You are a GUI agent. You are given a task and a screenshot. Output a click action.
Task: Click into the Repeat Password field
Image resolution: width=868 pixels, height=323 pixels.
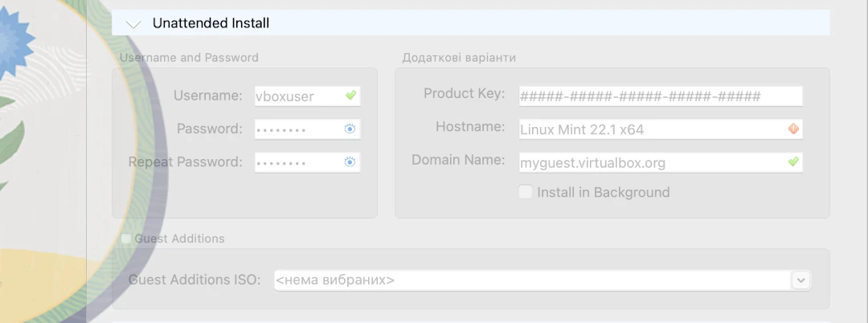(x=307, y=162)
